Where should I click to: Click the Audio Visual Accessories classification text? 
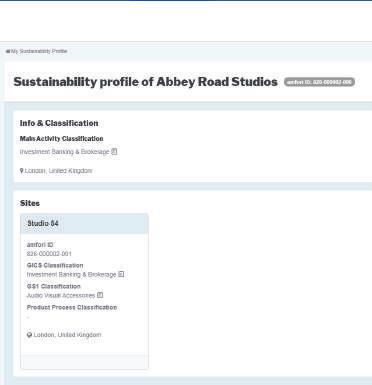point(61,295)
